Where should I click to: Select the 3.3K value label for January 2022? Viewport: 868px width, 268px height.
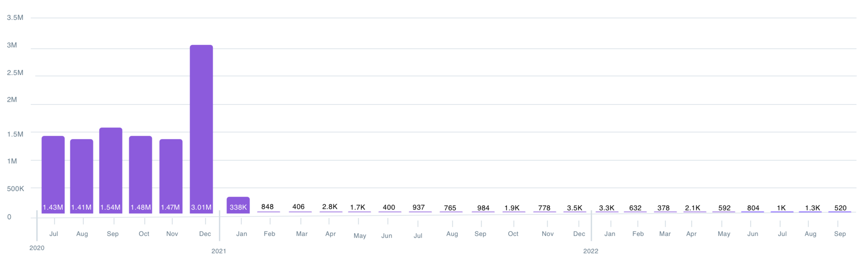[607, 208]
